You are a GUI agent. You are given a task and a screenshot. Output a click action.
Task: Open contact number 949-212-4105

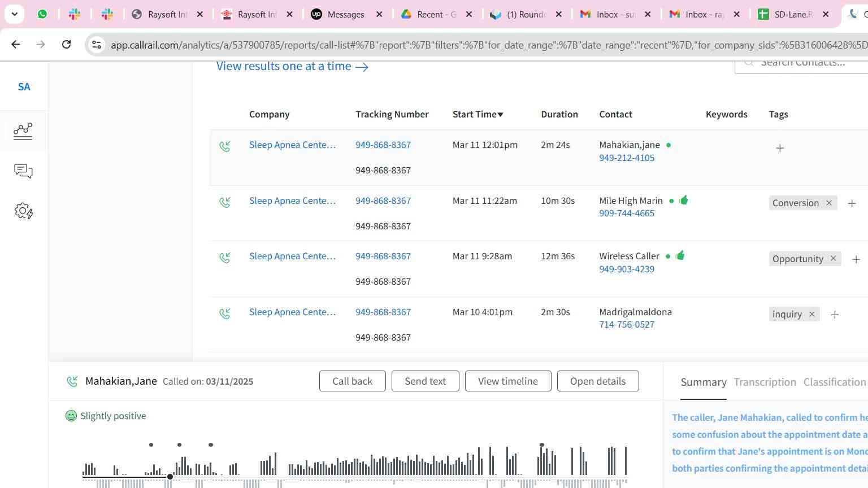627,158
